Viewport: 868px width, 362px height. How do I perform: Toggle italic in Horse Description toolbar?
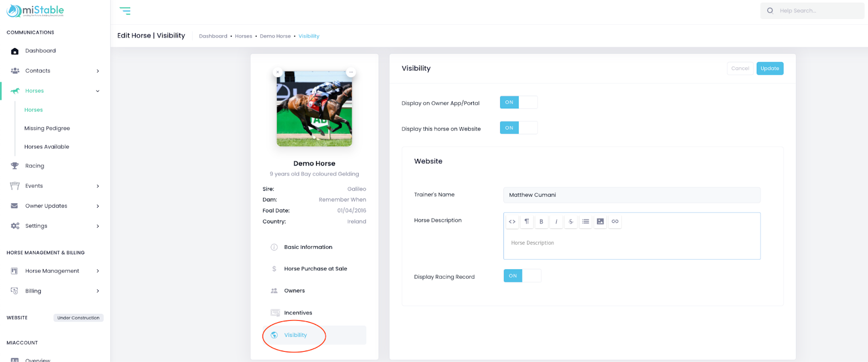556,222
